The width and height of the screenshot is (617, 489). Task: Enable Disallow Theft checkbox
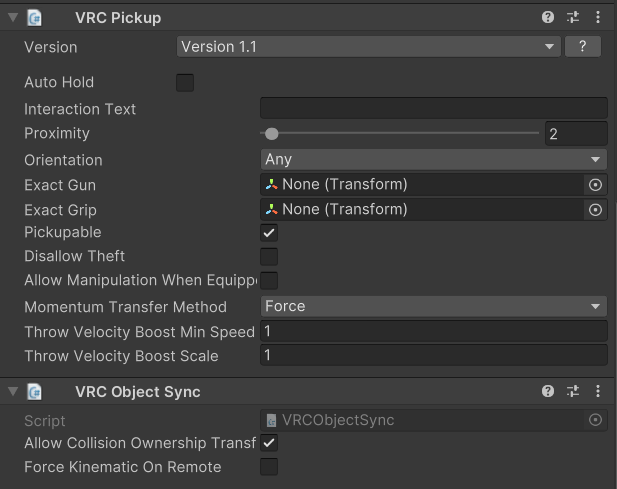pos(269,257)
